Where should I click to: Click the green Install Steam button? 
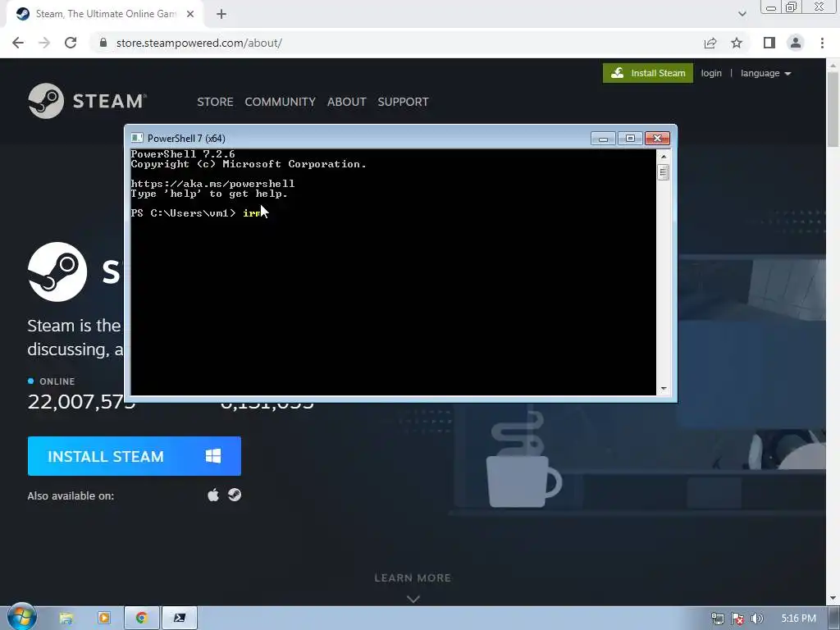[648, 73]
